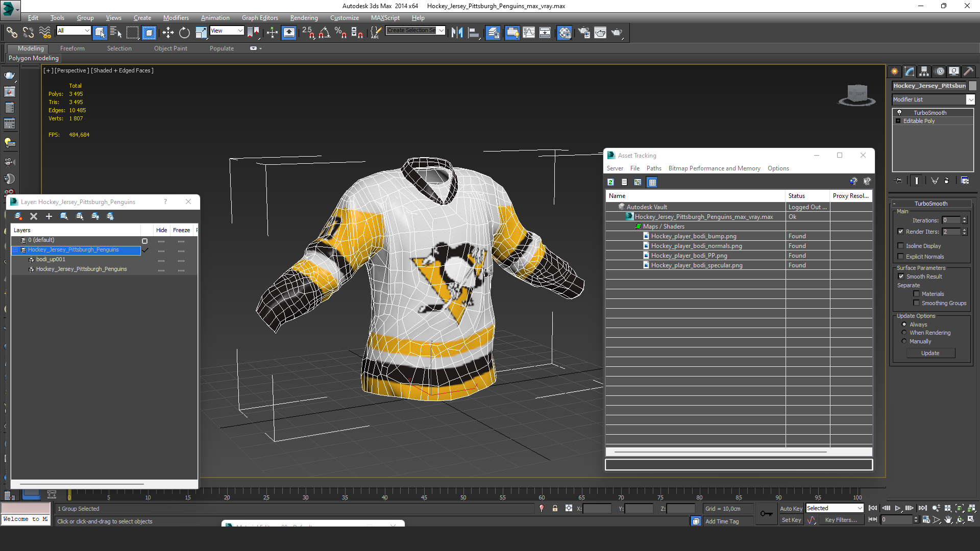This screenshot has height=551, width=980.
Task: Open the Hierarchy command panel tab
Action: [x=924, y=71]
